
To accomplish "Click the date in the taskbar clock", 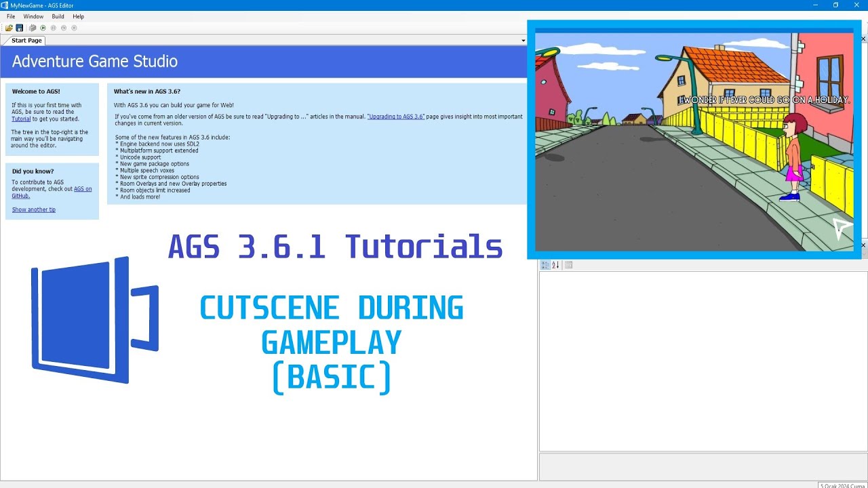I will tap(843, 485).
